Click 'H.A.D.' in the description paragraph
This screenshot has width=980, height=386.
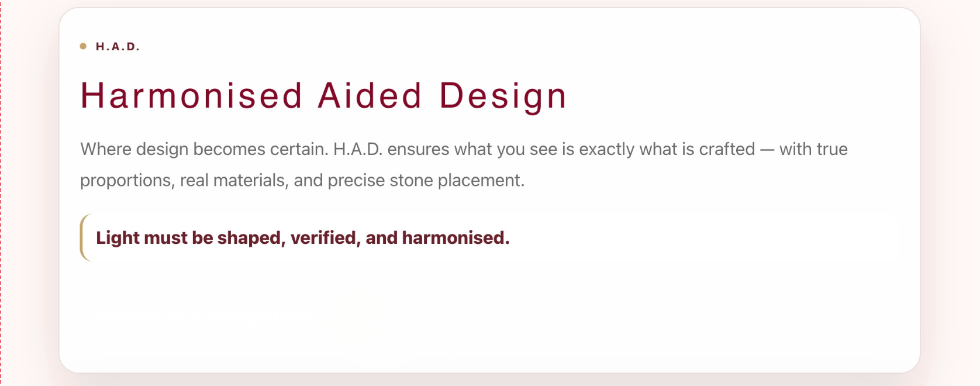coord(358,149)
